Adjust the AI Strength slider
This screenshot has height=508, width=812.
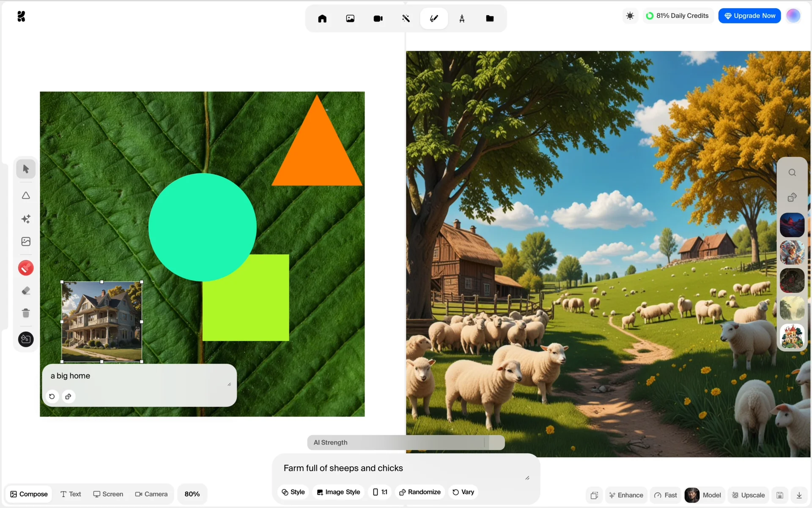[485, 442]
